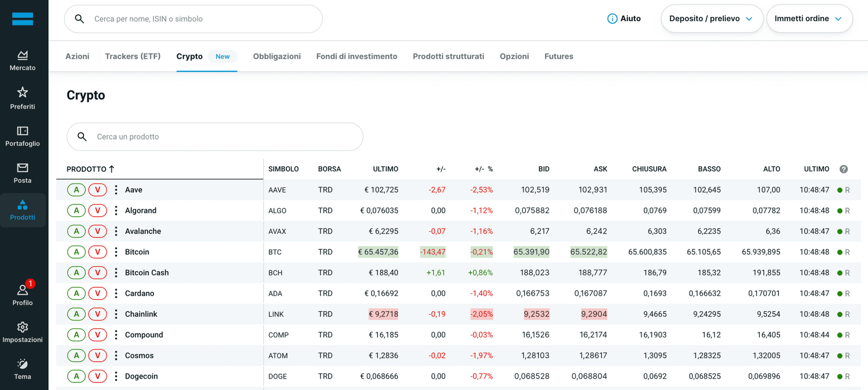The height and width of the screenshot is (390, 868).
Task: Open the Cardano product link
Action: pos(139,293)
